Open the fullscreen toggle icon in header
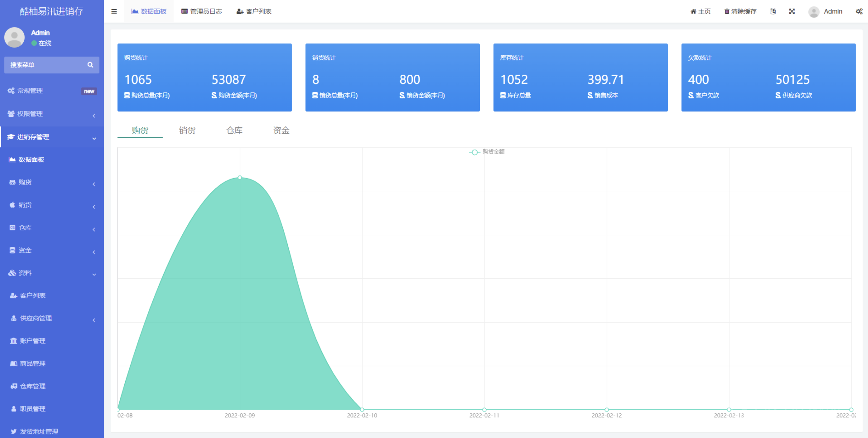 click(792, 11)
